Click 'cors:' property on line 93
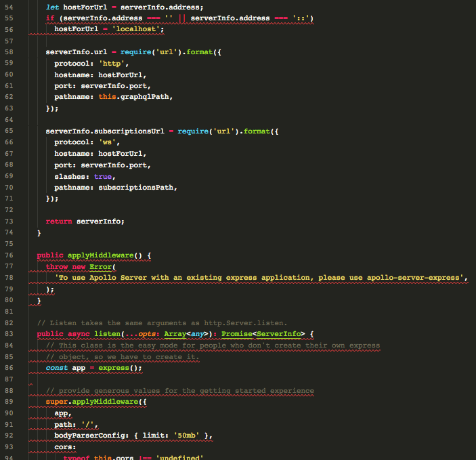The width and height of the screenshot is (476, 460). (x=65, y=447)
